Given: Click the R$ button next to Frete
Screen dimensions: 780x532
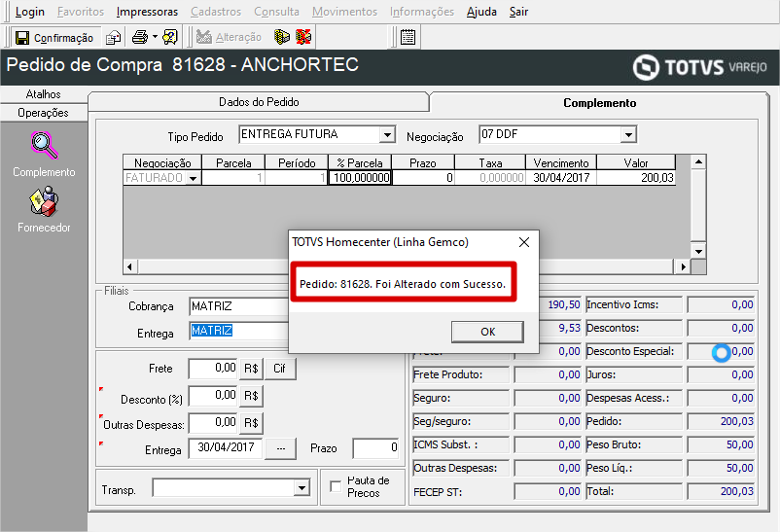Looking at the screenshot, I should (251, 369).
